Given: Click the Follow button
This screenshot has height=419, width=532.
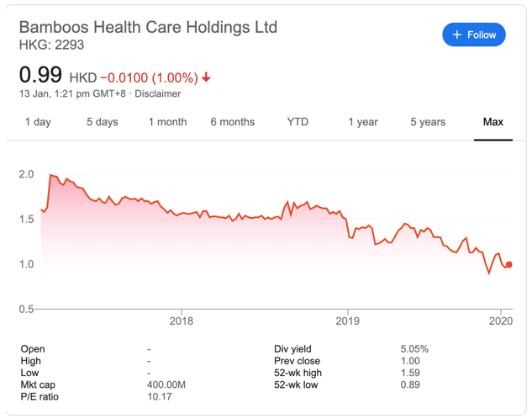Looking at the screenshot, I should (474, 34).
